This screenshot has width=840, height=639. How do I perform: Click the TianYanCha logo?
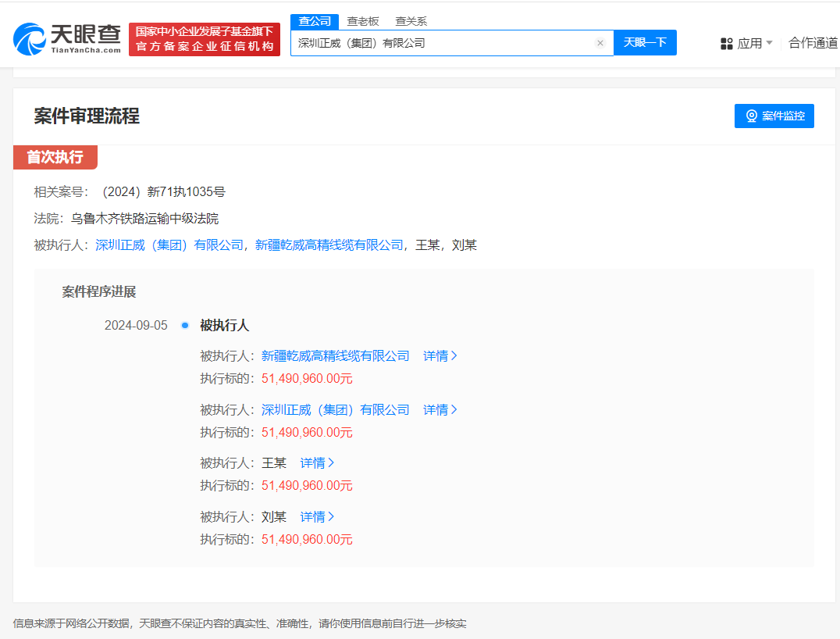click(x=67, y=38)
